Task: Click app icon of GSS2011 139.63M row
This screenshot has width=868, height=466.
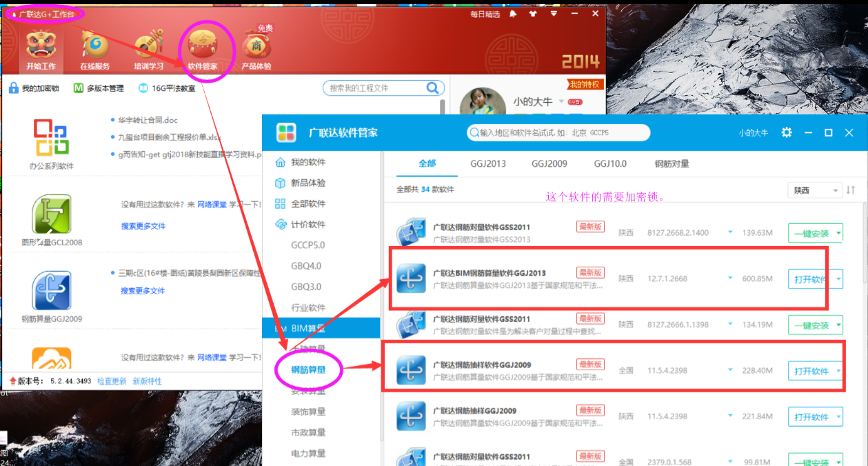Action: point(411,232)
